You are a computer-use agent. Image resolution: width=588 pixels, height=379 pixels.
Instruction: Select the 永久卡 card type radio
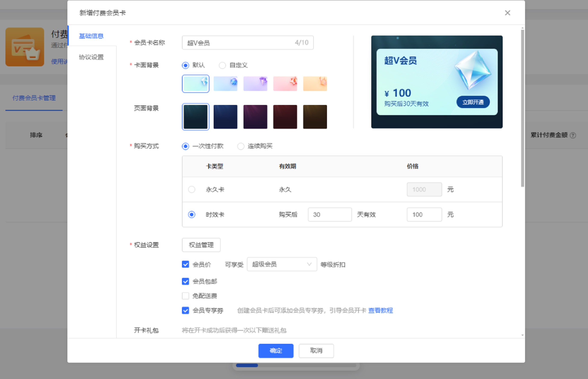(x=192, y=189)
